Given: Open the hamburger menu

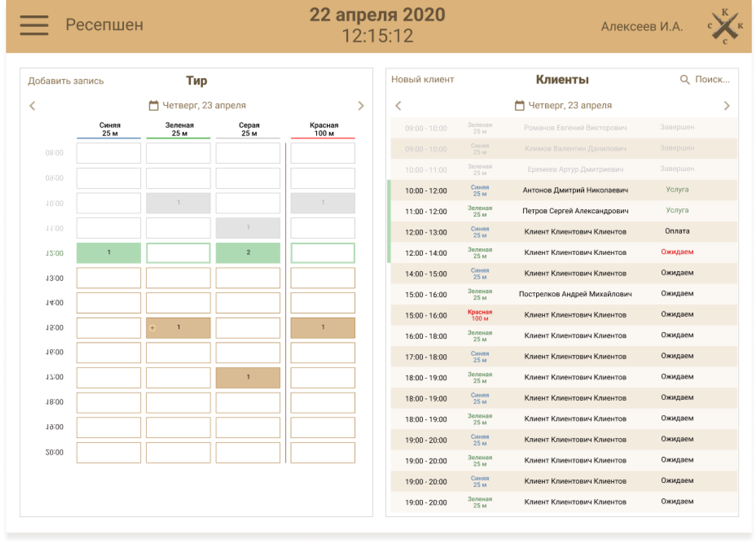Looking at the screenshot, I should click(x=34, y=25).
